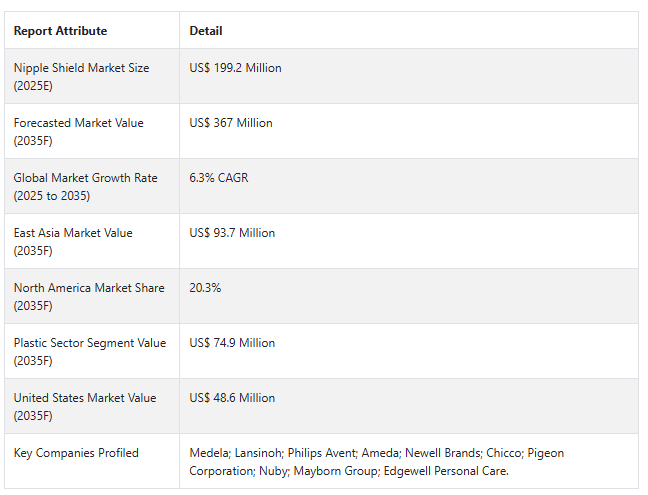The height and width of the screenshot is (495, 648).
Task: Select the US$ 74.9 Million value
Action: click(232, 343)
